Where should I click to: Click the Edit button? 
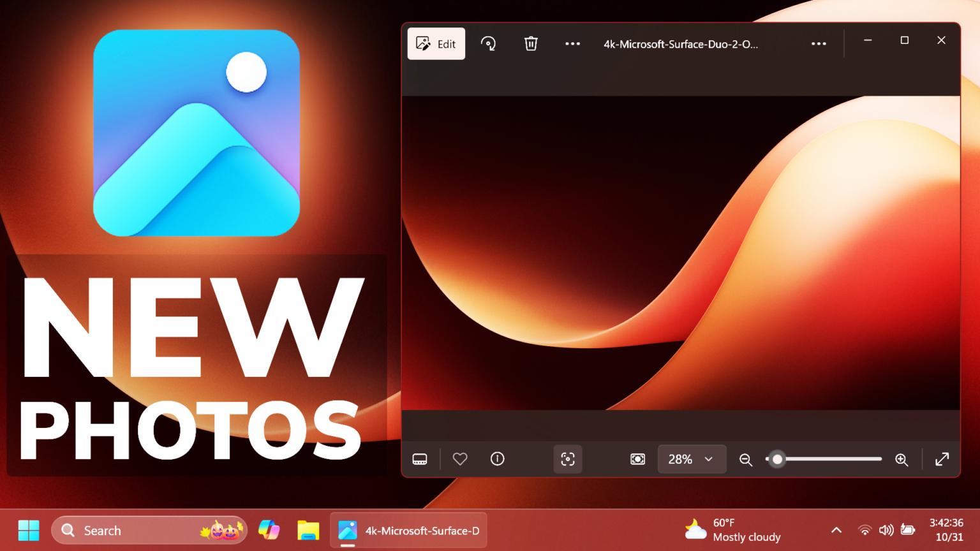pos(436,43)
